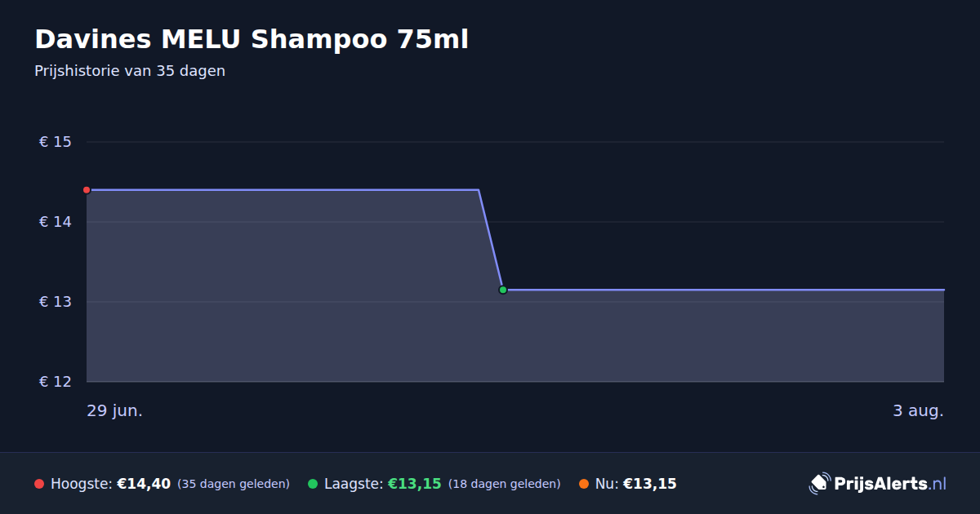Click the PrijsAlerts tag logo icon
This screenshot has height=514, width=980.
[819, 484]
